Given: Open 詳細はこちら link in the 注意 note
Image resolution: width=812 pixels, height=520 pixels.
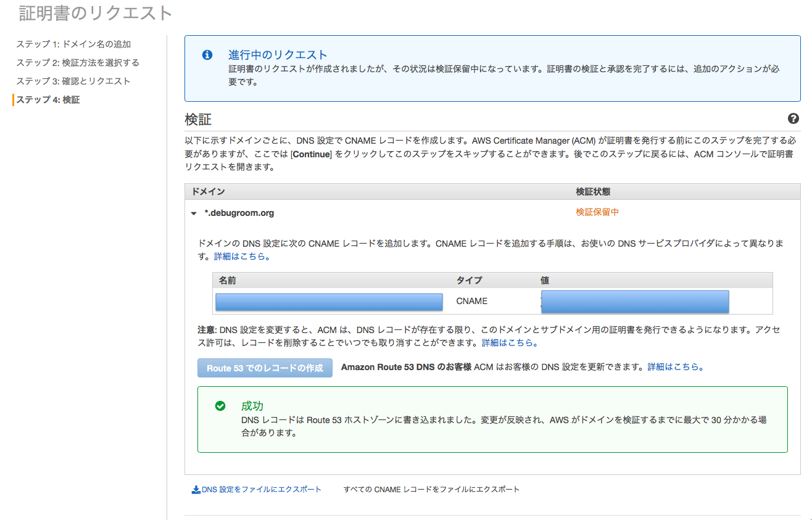Looking at the screenshot, I should [510, 342].
